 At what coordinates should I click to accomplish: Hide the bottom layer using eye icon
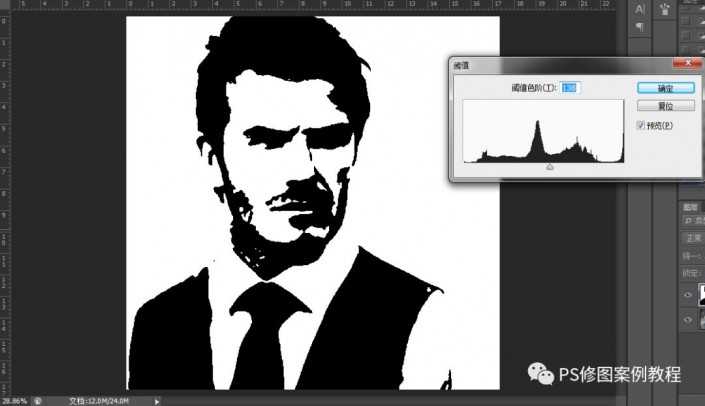[688, 321]
